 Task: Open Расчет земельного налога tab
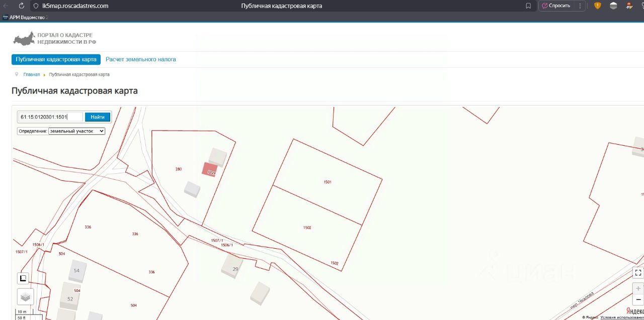pos(141,59)
